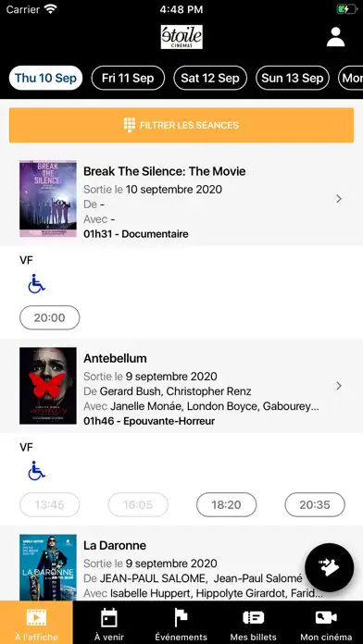
Task: Expand Antebellum details chevron
Action: click(x=339, y=386)
